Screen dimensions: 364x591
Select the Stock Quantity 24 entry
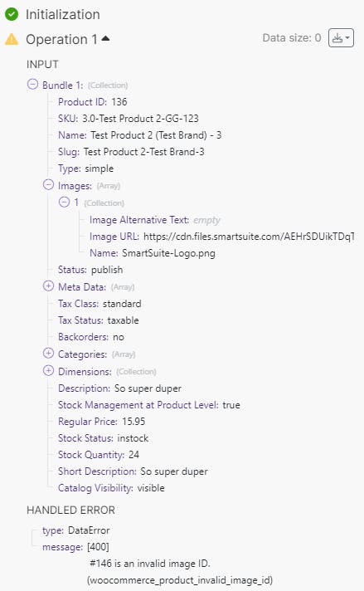point(99,455)
